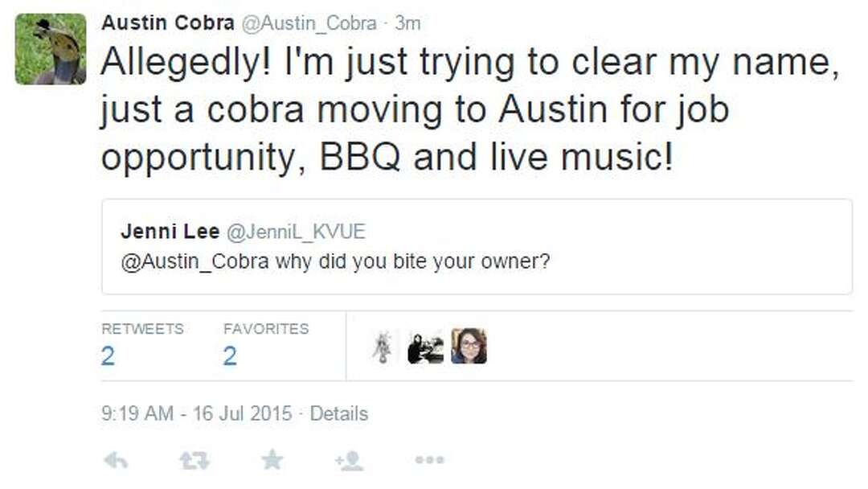Click the follow user icon

pyautogui.click(x=350, y=459)
